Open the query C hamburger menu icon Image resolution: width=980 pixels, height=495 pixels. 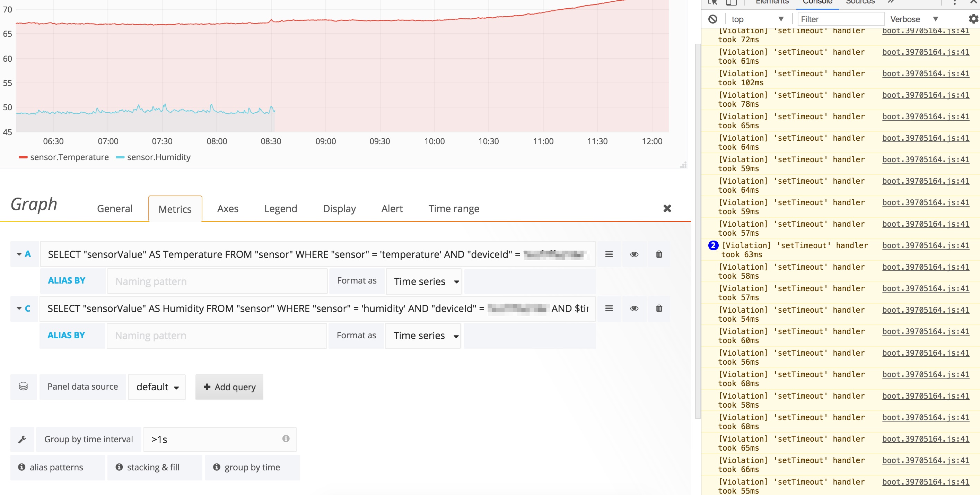click(x=609, y=308)
